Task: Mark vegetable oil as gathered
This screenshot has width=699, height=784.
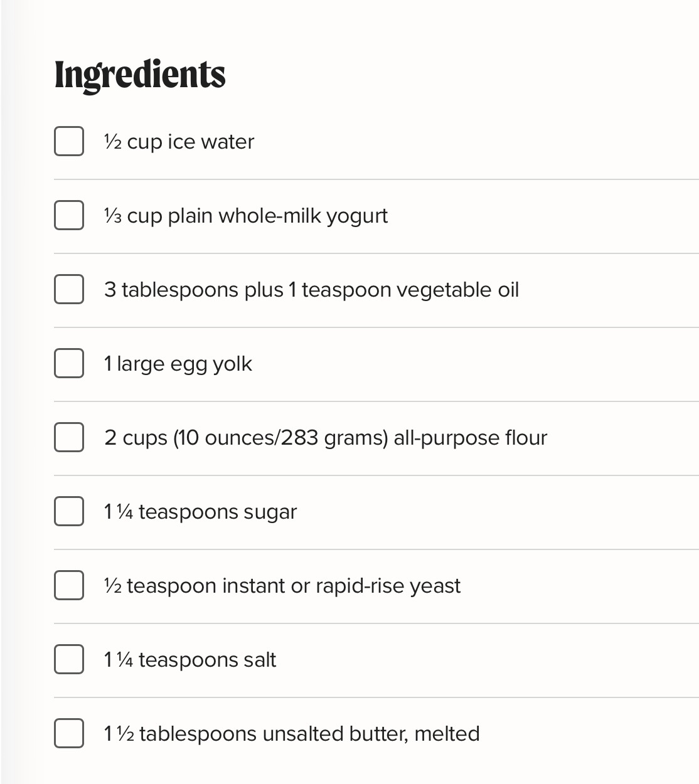Action: [69, 289]
